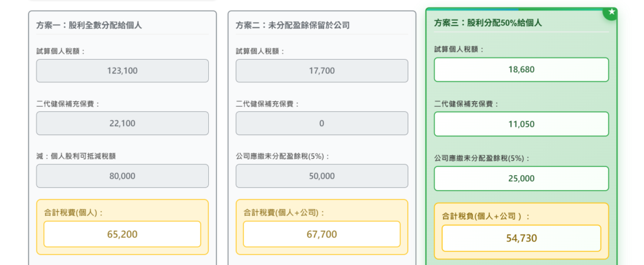Click the 合計稅費(個人)： label in plan one

click(x=74, y=212)
